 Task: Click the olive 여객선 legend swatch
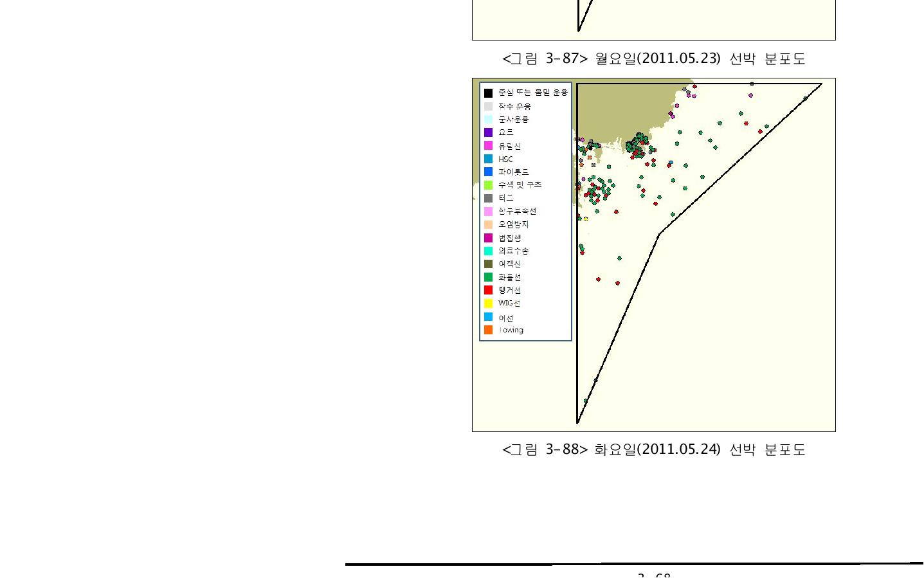(x=489, y=264)
